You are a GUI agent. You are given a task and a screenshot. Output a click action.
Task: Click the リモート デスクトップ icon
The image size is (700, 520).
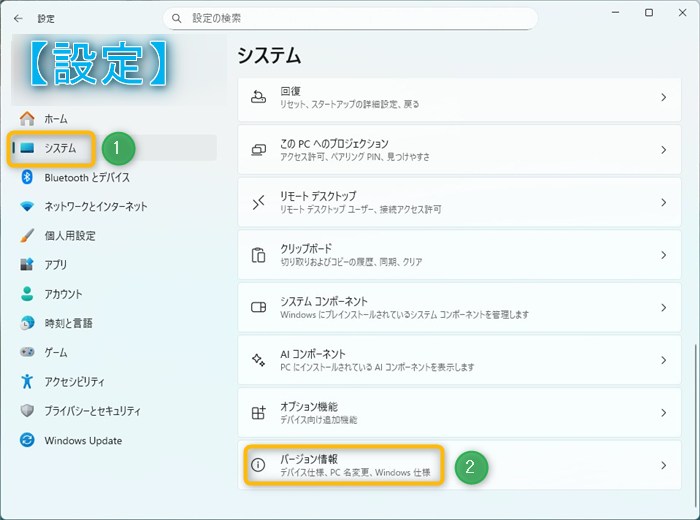(x=258, y=202)
